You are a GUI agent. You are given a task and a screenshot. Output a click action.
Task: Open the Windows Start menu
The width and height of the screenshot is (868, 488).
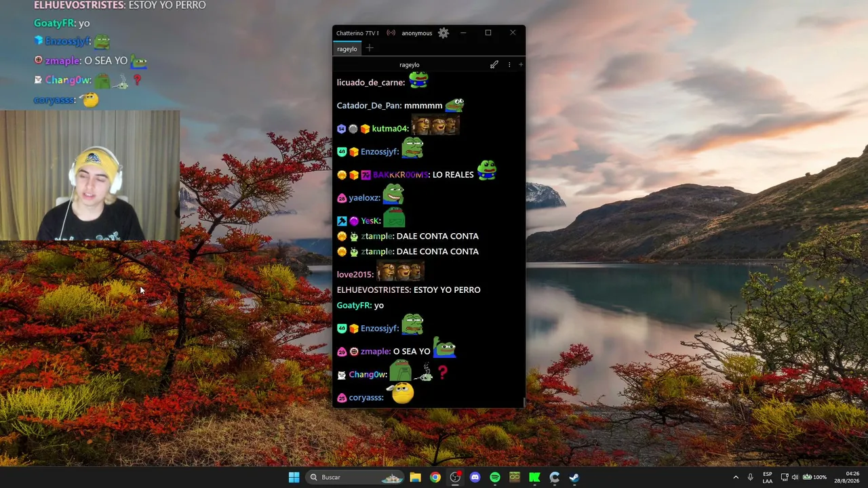294,477
